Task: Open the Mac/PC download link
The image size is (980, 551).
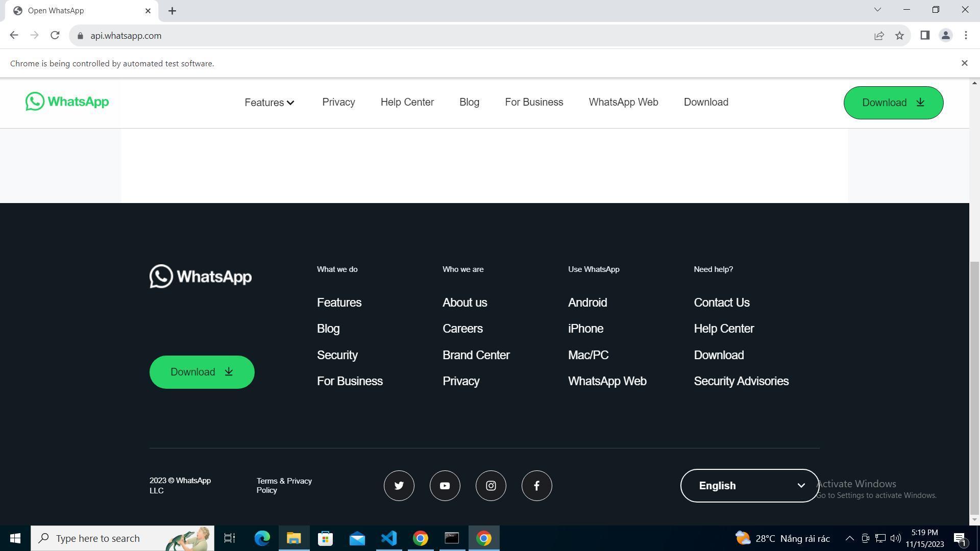Action: click(588, 355)
